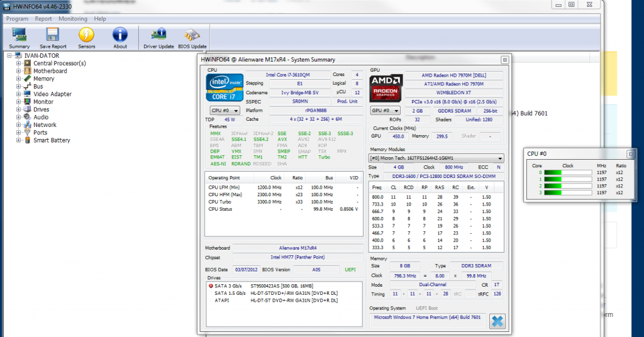Expand the Central Processor(s) node
The width and height of the screenshot is (644, 337).
click(x=18, y=64)
